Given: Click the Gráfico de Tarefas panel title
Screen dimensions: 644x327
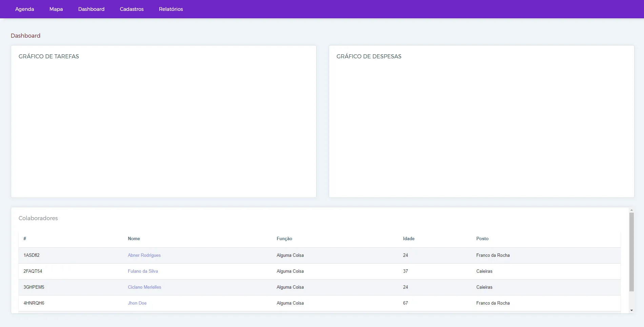Looking at the screenshot, I should [x=49, y=57].
